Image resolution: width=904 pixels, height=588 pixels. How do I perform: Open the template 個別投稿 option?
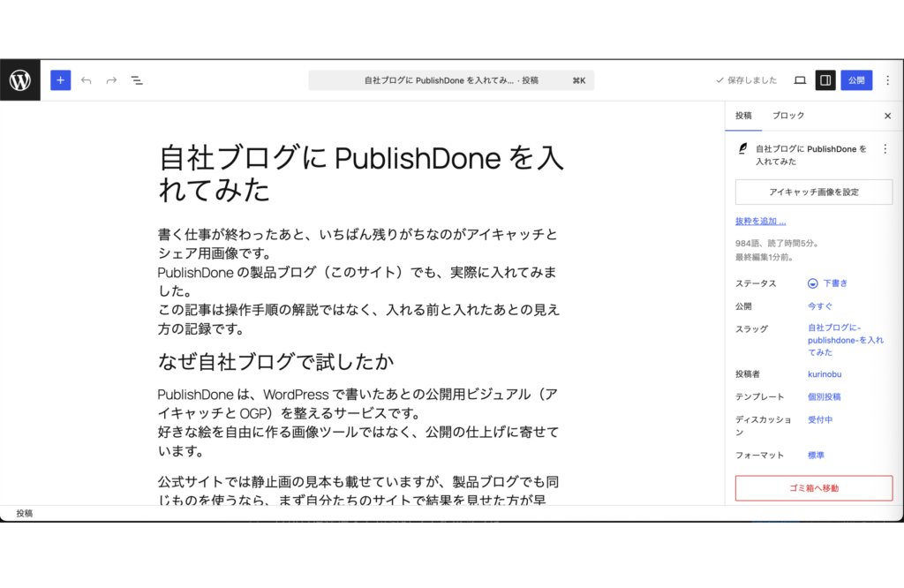coord(824,396)
